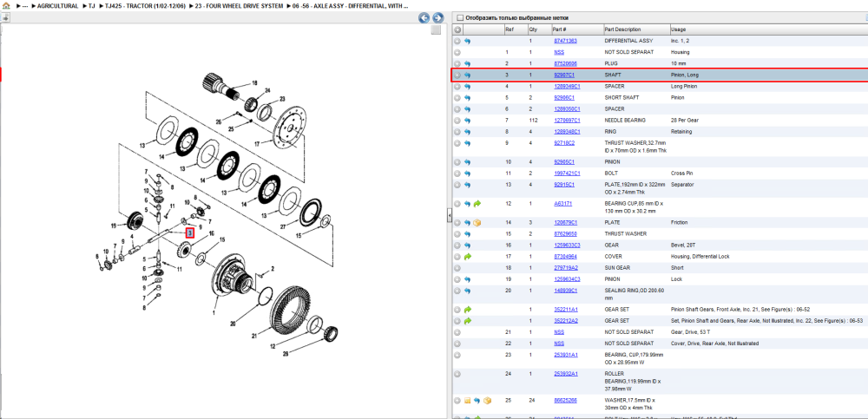Click the small gray square at diagram corner
Viewport: 868px width, 419px height.
(x=437, y=29)
